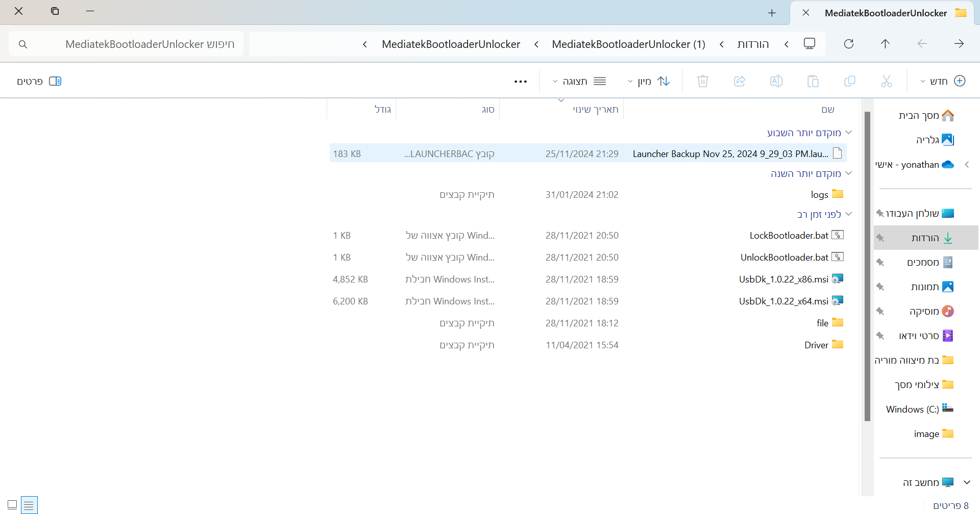This screenshot has height=514, width=980.
Task: Open גלריה (Gallery) in sidebar
Action: pos(934,140)
